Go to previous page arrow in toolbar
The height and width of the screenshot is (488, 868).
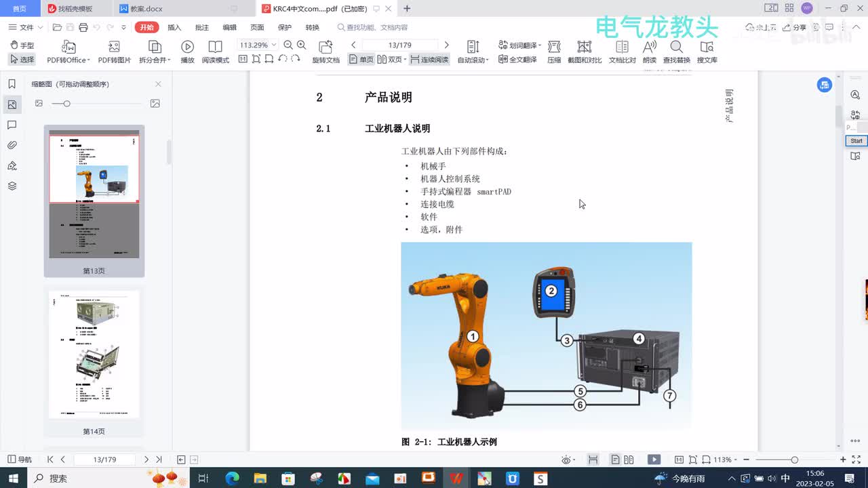pyautogui.click(x=353, y=45)
